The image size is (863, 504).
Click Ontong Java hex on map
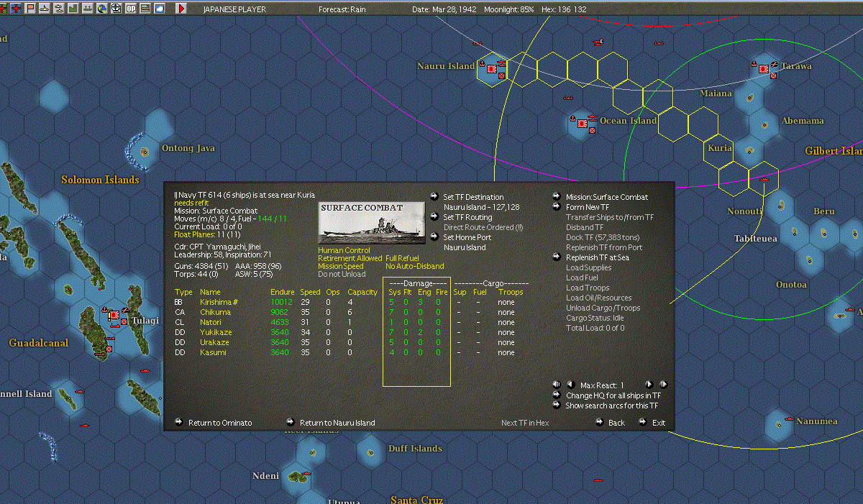[145, 152]
